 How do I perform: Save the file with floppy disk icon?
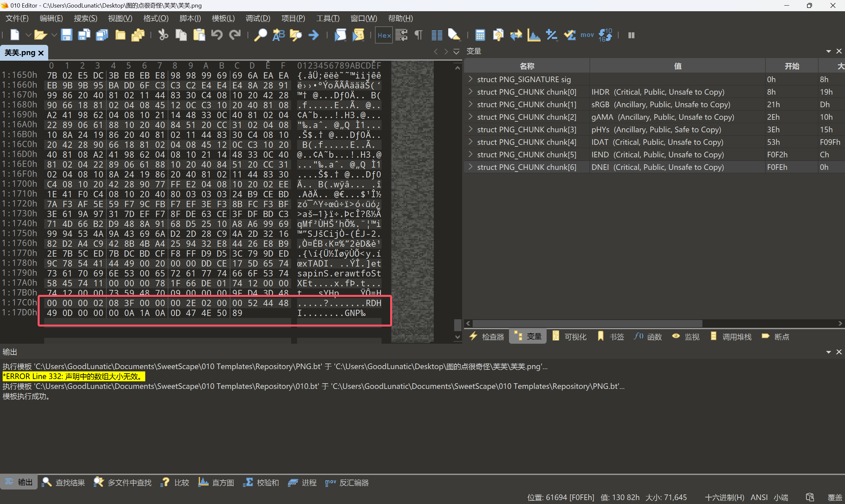66,35
